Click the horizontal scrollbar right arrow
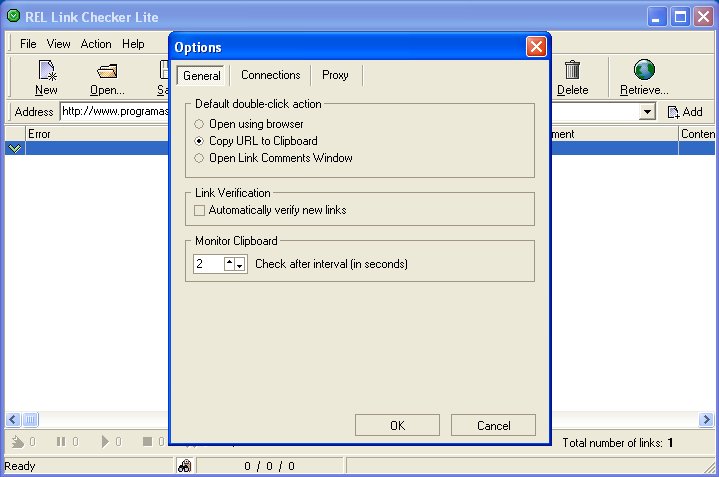The height and width of the screenshot is (477, 719). pos(706,419)
